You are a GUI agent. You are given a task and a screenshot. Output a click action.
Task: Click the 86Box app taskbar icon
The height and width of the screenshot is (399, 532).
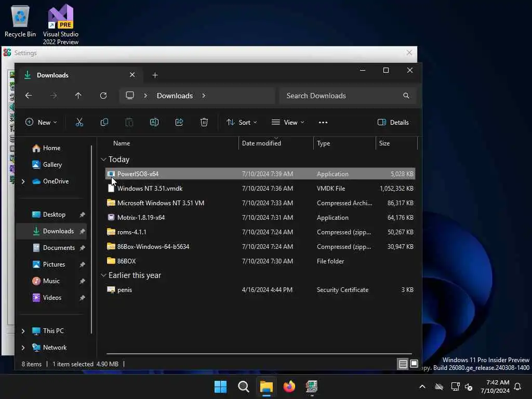tap(312, 387)
